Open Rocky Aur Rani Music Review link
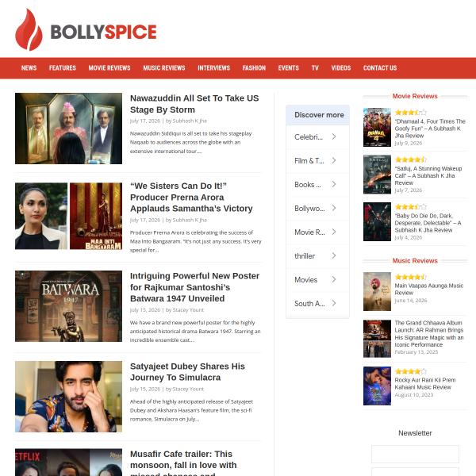 425,383
